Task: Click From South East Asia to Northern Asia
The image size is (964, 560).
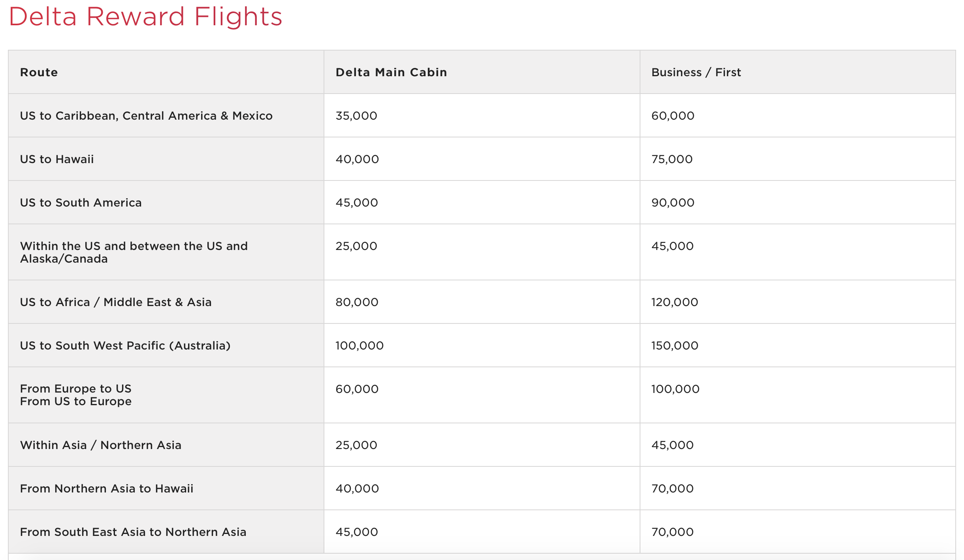Action: 133,532
